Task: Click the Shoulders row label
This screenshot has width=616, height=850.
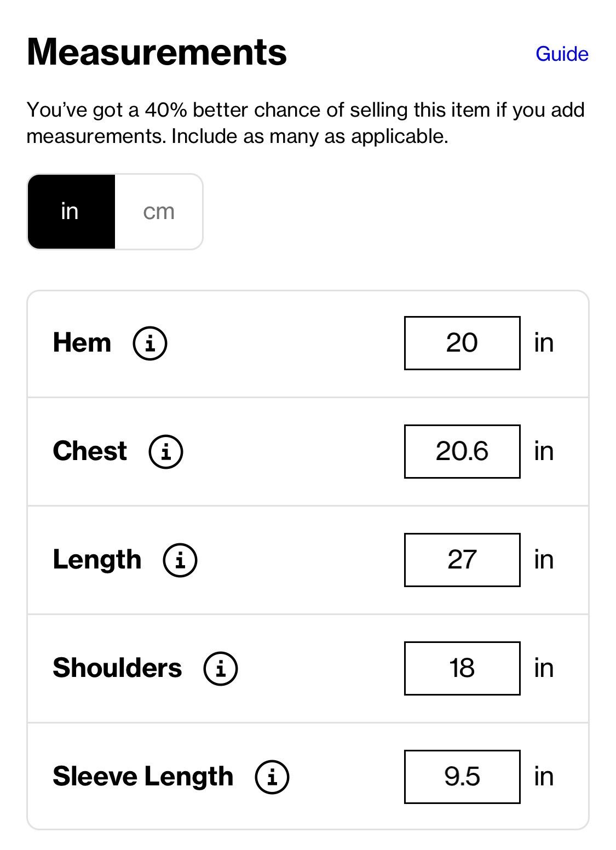Action: pos(117,668)
